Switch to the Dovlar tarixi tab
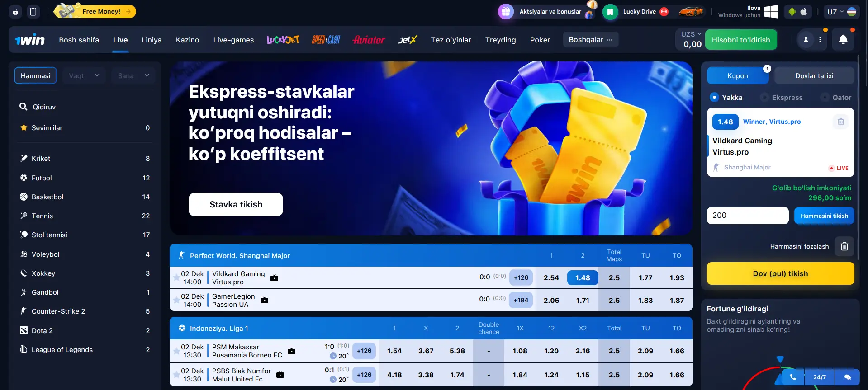 tap(814, 75)
